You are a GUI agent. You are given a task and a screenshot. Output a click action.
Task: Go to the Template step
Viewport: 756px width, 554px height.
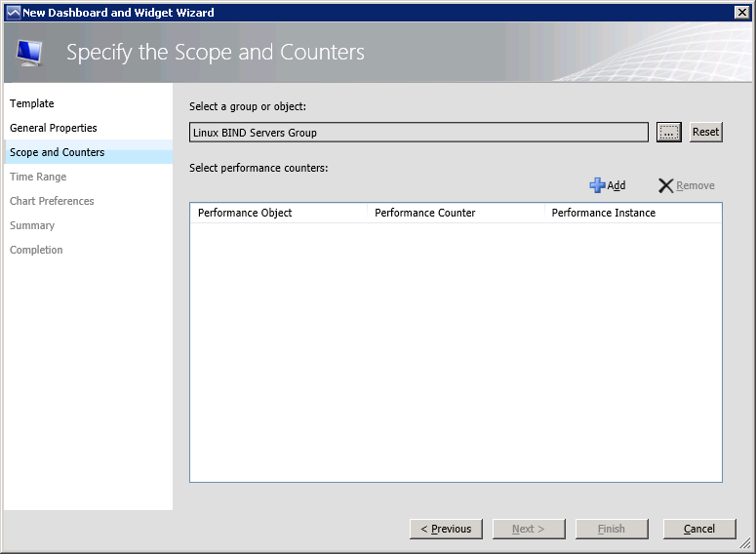32,103
